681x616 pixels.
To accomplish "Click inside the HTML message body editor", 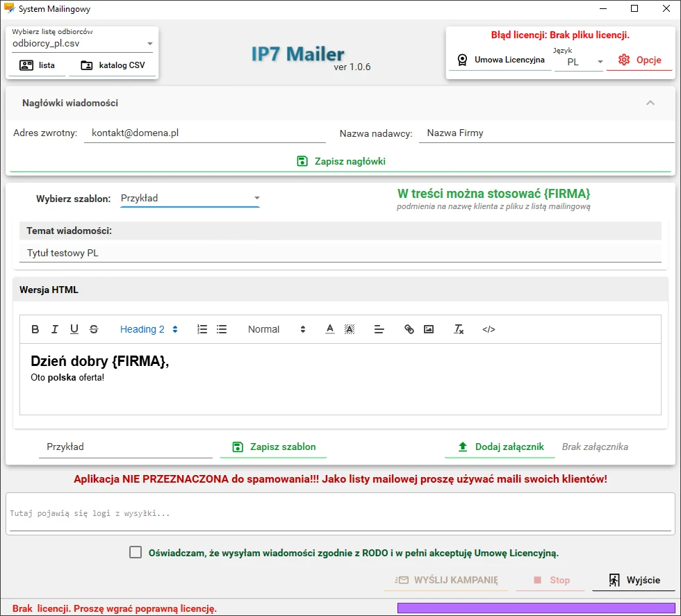I will click(x=340, y=379).
